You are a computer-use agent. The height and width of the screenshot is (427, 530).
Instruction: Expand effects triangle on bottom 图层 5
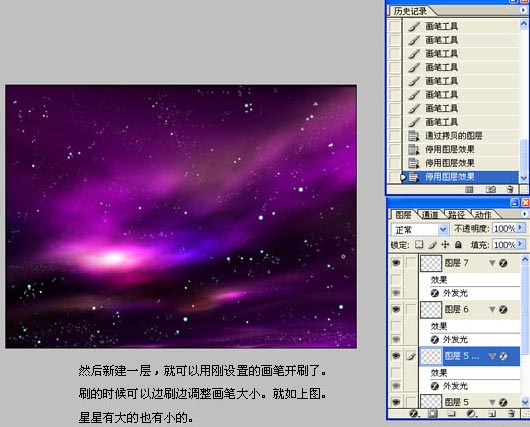tap(492, 402)
